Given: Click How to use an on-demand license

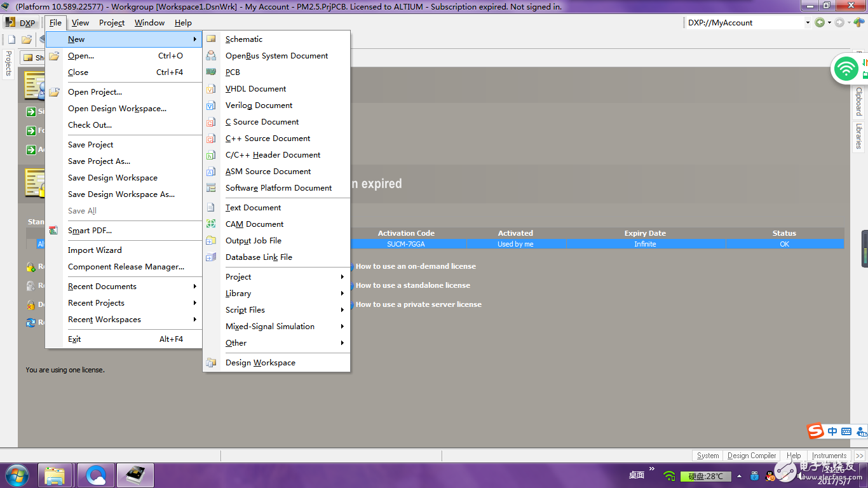Looking at the screenshot, I should tap(416, 266).
